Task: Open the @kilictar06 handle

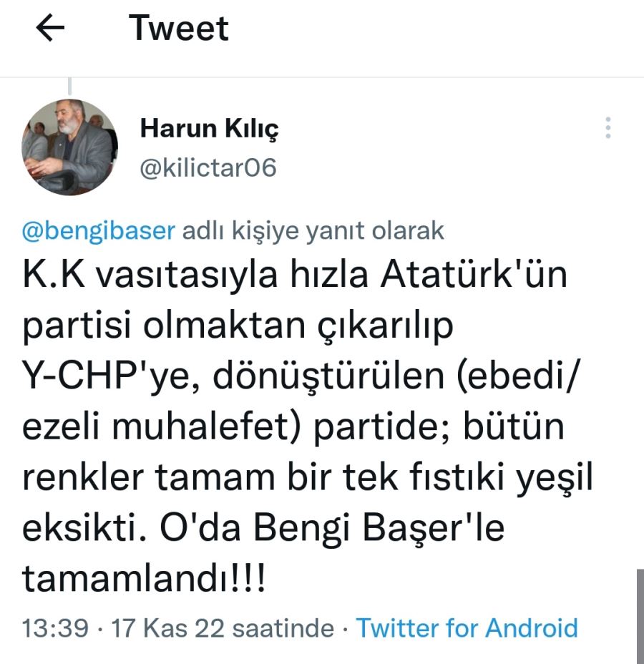Action: coord(208,167)
